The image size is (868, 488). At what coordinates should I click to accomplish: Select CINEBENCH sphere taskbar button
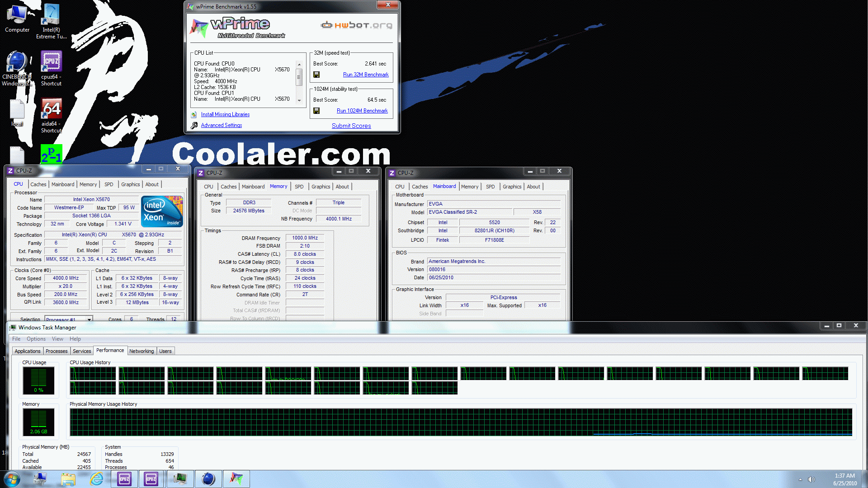(208, 479)
